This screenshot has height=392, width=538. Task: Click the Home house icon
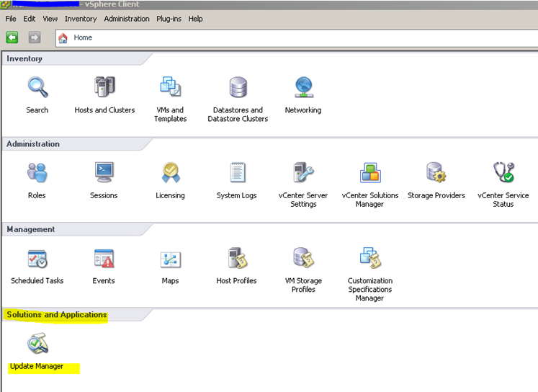[x=63, y=37]
